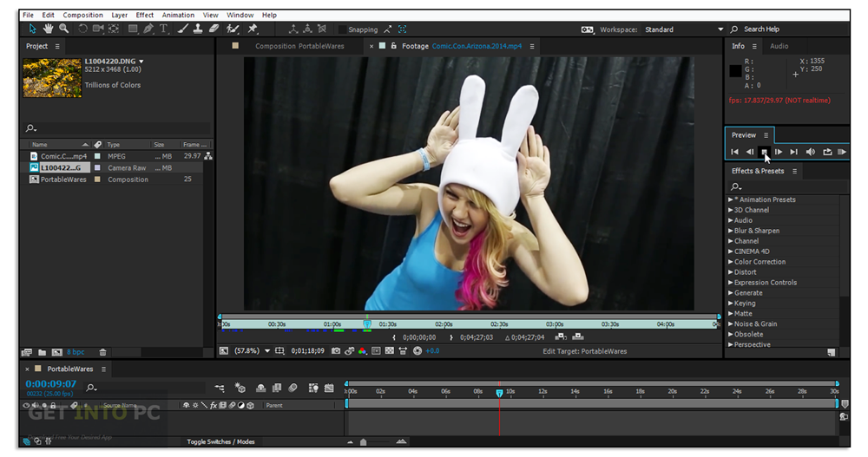The image size is (868, 457).
Task: Pick the Pen tool in toolbar
Action: pyautogui.click(x=149, y=29)
